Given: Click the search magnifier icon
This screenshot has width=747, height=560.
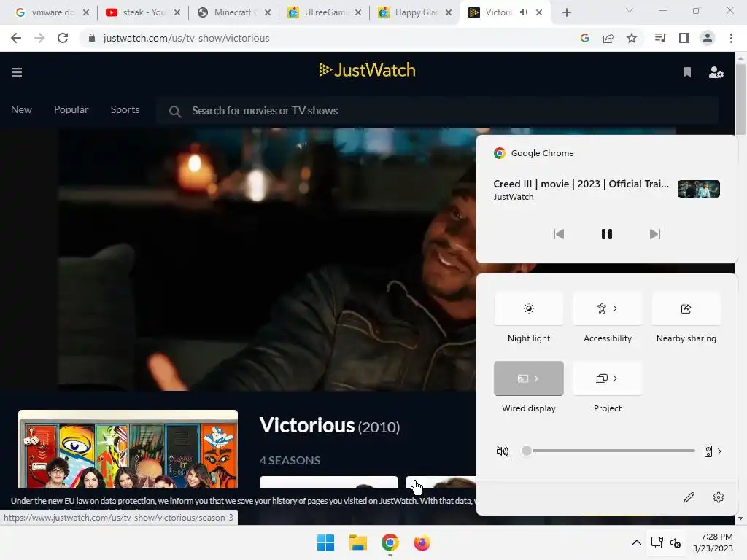Looking at the screenshot, I should click(x=175, y=112).
